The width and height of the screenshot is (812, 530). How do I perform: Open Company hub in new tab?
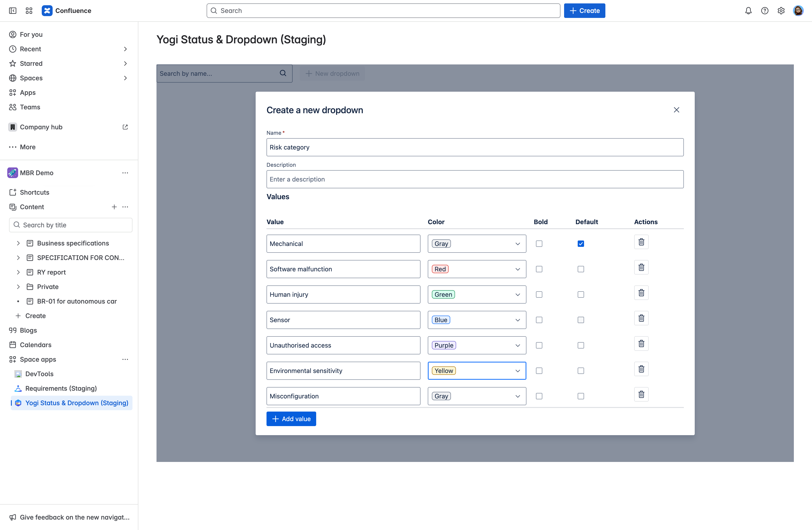point(125,127)
